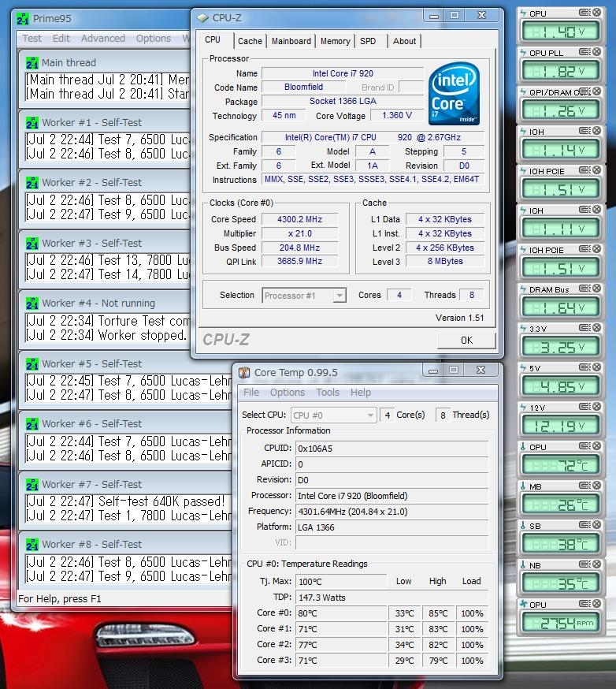Click the TDP value 147.3 Watts
This screenshot has height=689, width=616.
(x=391, y=598)
